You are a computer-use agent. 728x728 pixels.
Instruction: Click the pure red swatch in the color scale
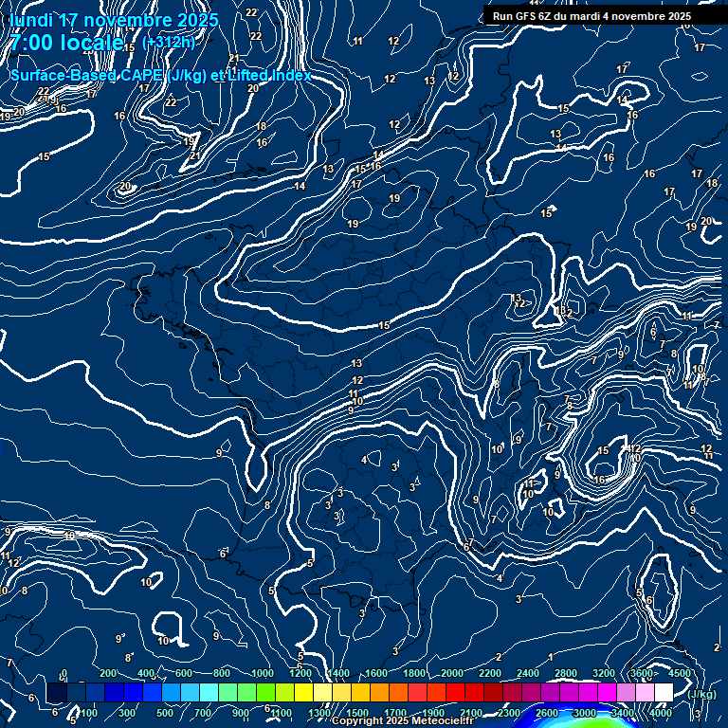(454, 693)
